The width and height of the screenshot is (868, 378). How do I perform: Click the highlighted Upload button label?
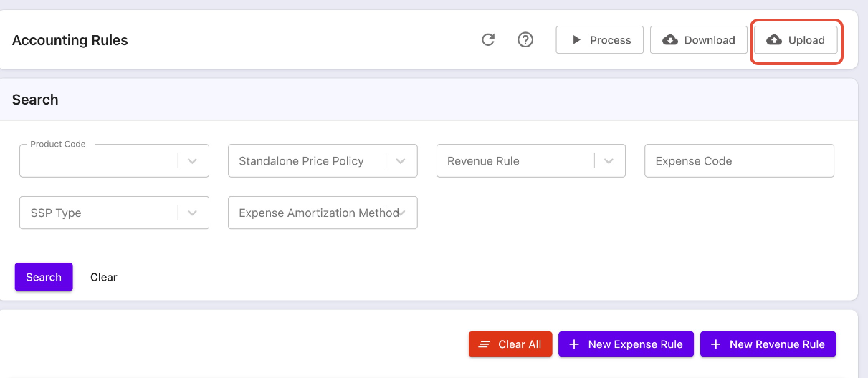pyautogui.click(x=806, y=40)
